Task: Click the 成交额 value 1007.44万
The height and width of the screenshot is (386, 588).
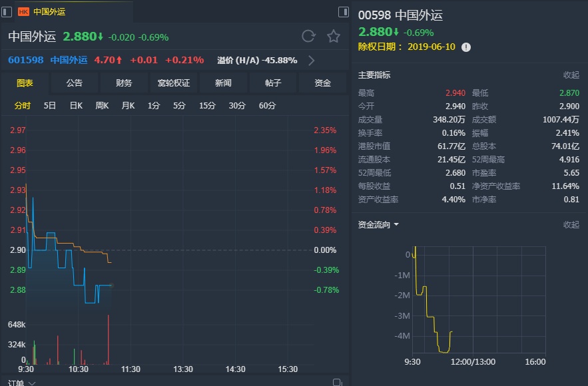Action: tap(561, 120)
